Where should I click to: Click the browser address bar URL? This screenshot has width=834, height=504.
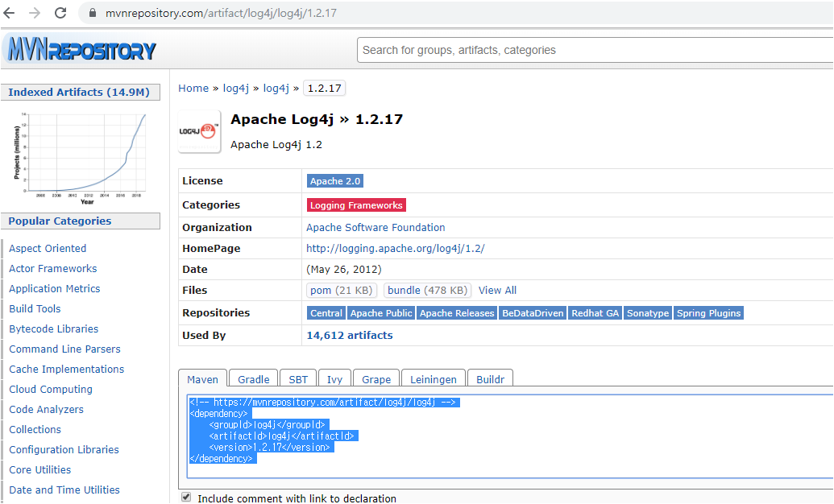pos(221,13)
